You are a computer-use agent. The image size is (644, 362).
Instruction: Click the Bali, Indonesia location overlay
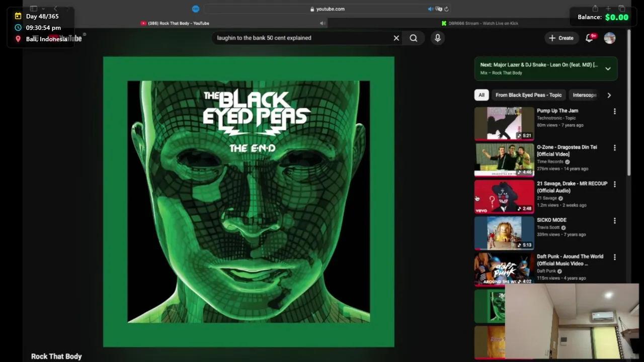(x=46, y=39)
